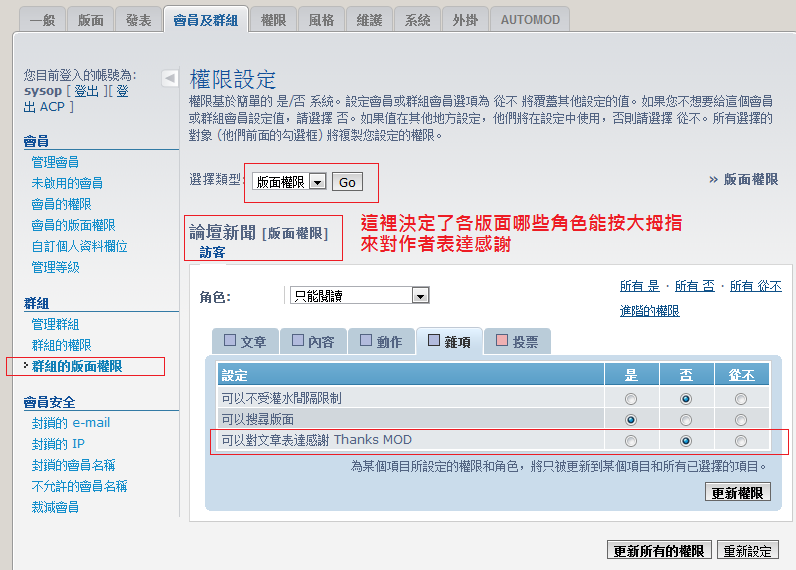This screenshot has width=796, height=570.
Task: Click the 更新所有的權限 button
Action: point(660,551)
